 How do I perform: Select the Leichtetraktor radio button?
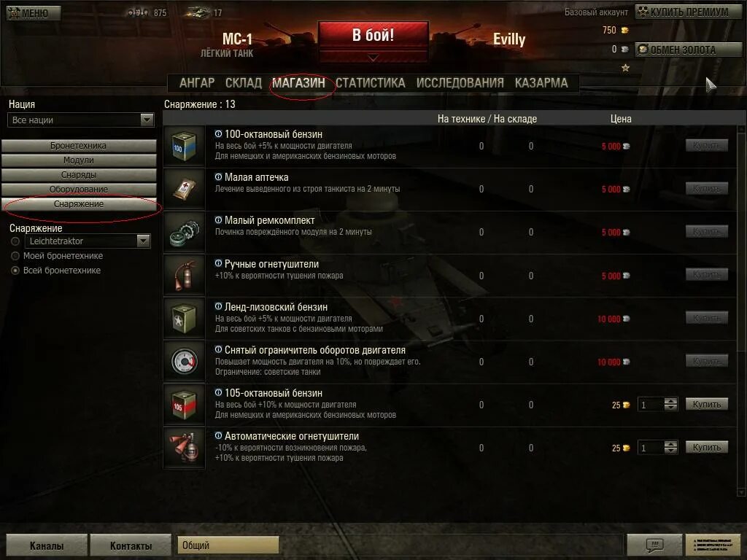tap(15, 241)
